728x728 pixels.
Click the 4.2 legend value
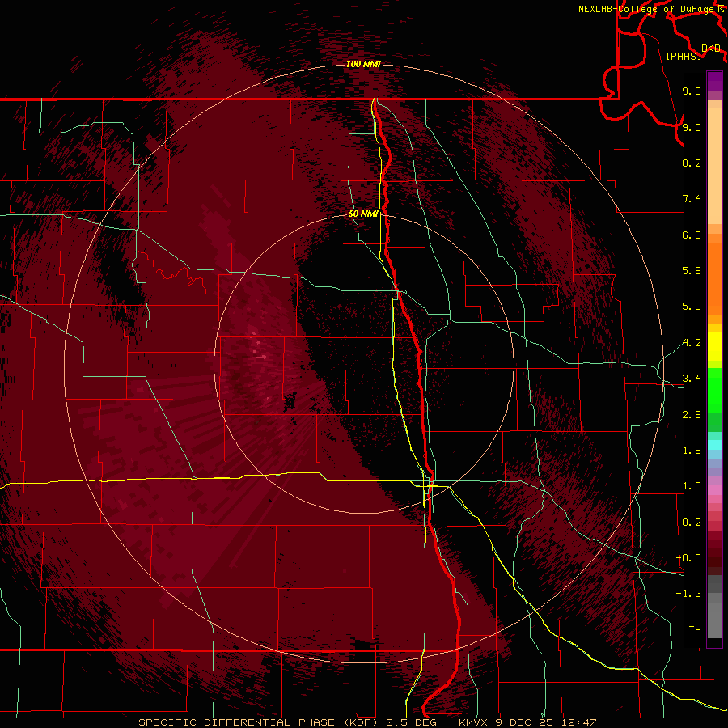tap(692, 343)
